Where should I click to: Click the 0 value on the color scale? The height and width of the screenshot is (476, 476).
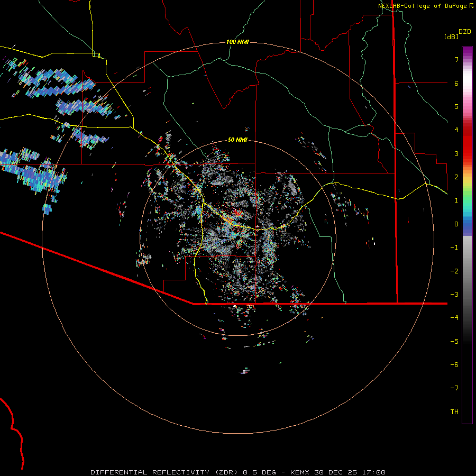[456, 224]
